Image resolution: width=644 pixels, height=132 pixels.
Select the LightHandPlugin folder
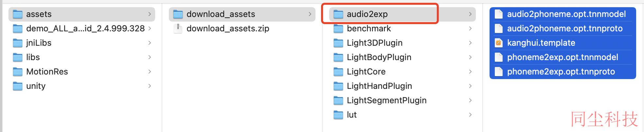pyautogui.click(x=402, y=86)
